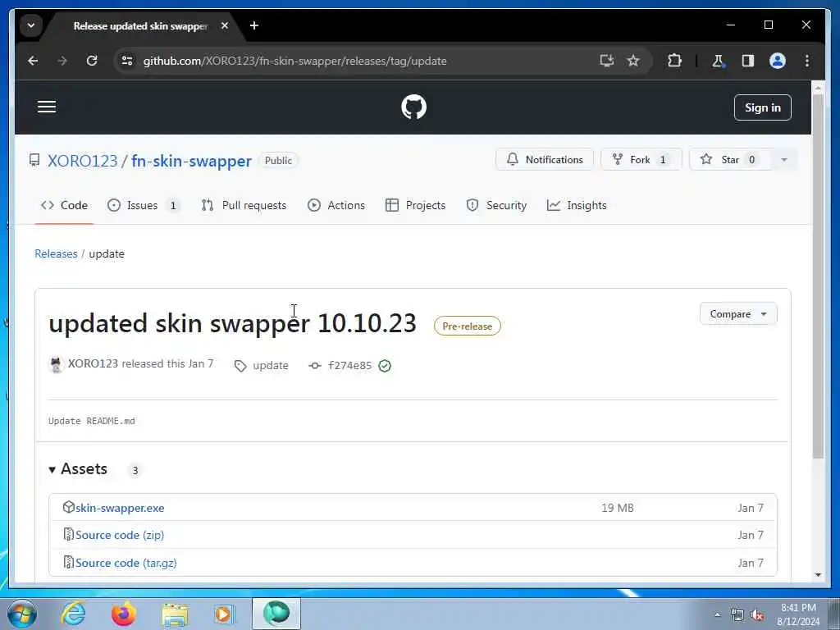The image size is (840, 630).
Task: Open Chrome Labs flask icon
Action: tap(718, 61)
